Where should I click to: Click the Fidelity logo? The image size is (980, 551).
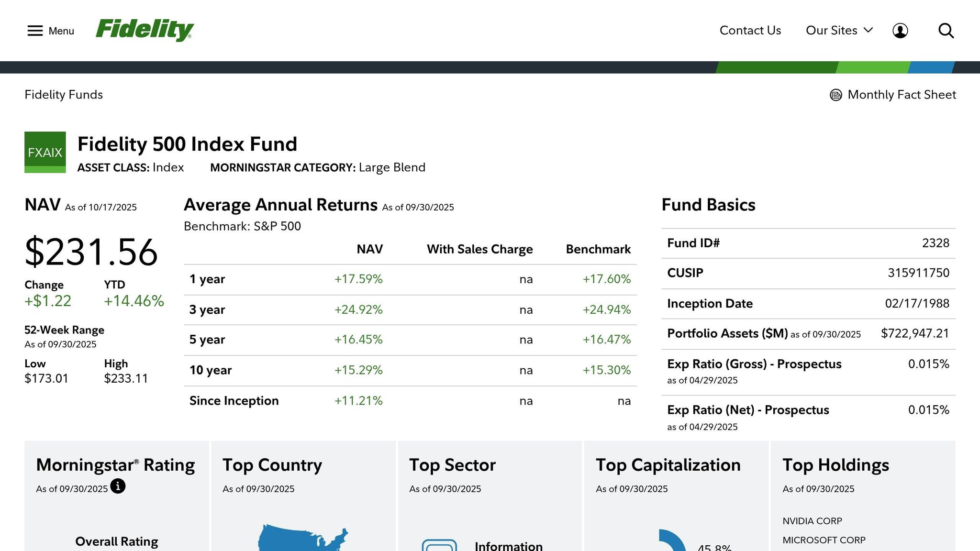click(145, 30)
